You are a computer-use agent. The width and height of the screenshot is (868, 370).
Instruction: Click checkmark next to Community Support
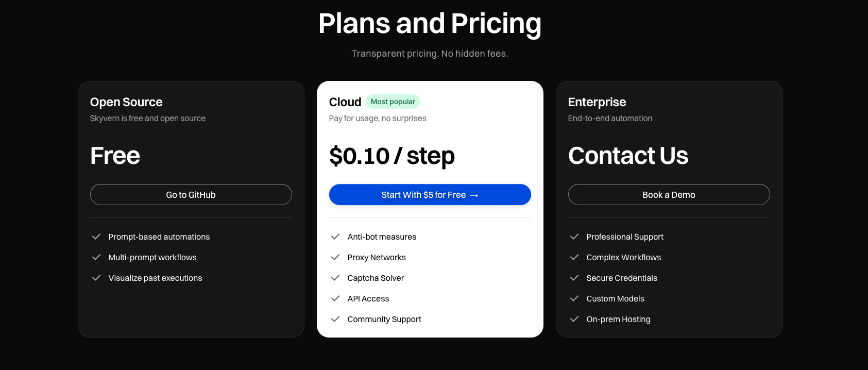pyautogui.click(x=335, y=319)
